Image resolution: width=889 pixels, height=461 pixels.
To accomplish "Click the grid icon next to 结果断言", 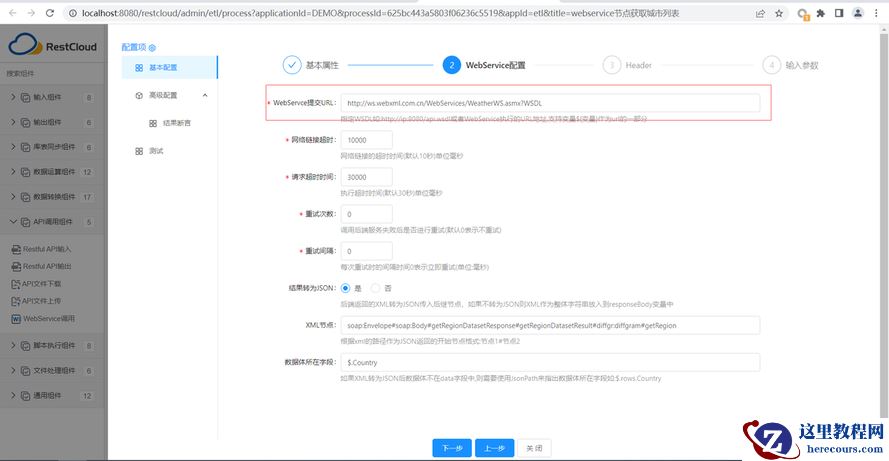I will click(x=153, y=123).
